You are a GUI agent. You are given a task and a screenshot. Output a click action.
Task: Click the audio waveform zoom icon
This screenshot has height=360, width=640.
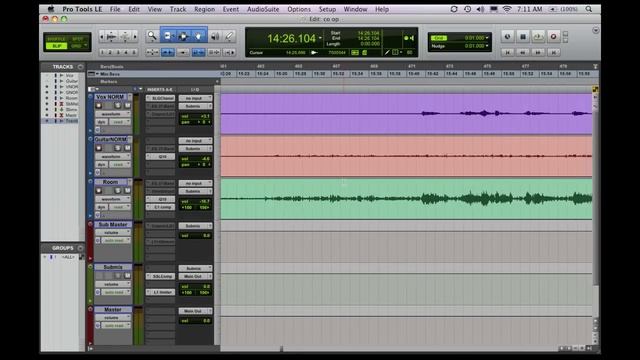click(111, 37)
